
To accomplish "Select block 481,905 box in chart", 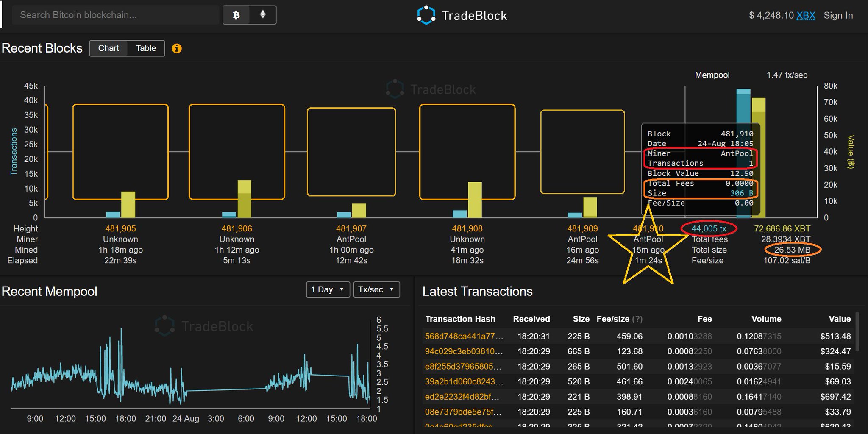I will (120, 152).
